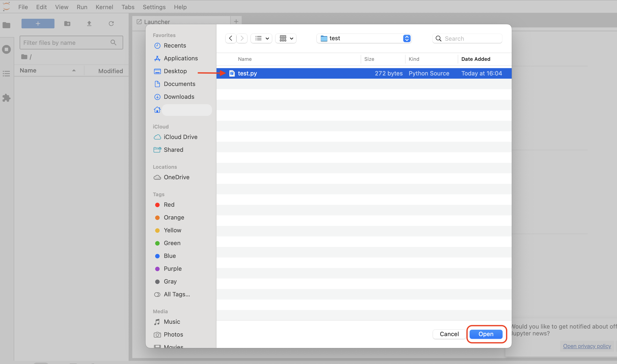The height and width of the screenshot is (364, 617).
Task: Click the Filter files by name field
Action: [71, 43]
